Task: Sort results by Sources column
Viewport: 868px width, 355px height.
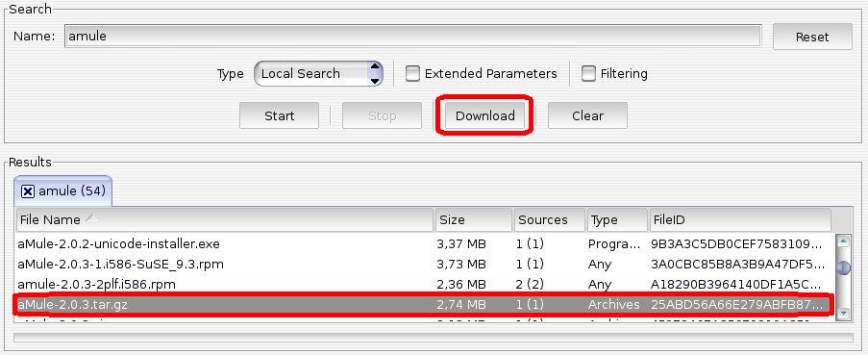Action: [x=550, y=220]
